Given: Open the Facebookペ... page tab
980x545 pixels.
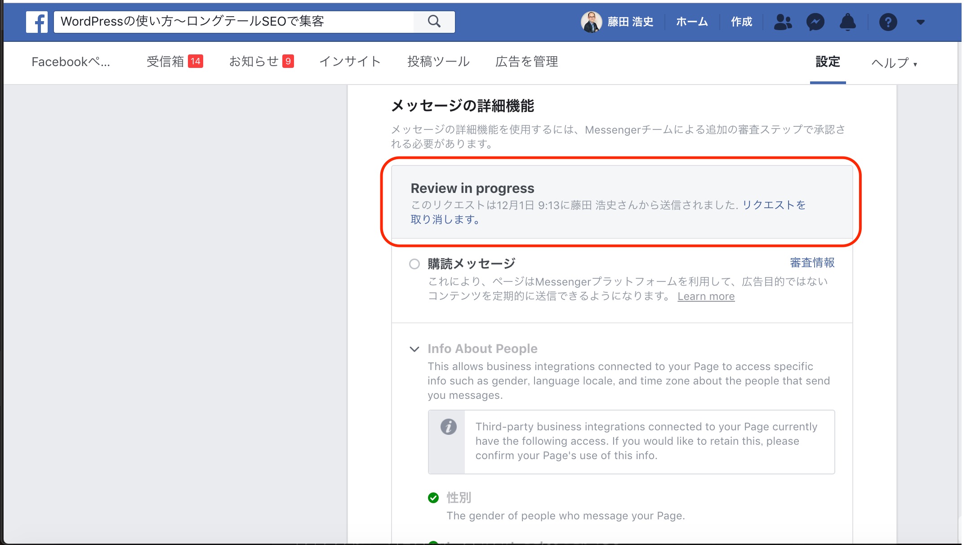Looking at the screenshot, I should (71, 62).
